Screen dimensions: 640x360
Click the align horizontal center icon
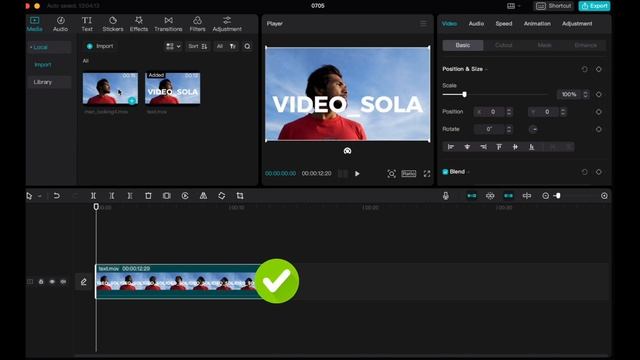tap(467, 147)
